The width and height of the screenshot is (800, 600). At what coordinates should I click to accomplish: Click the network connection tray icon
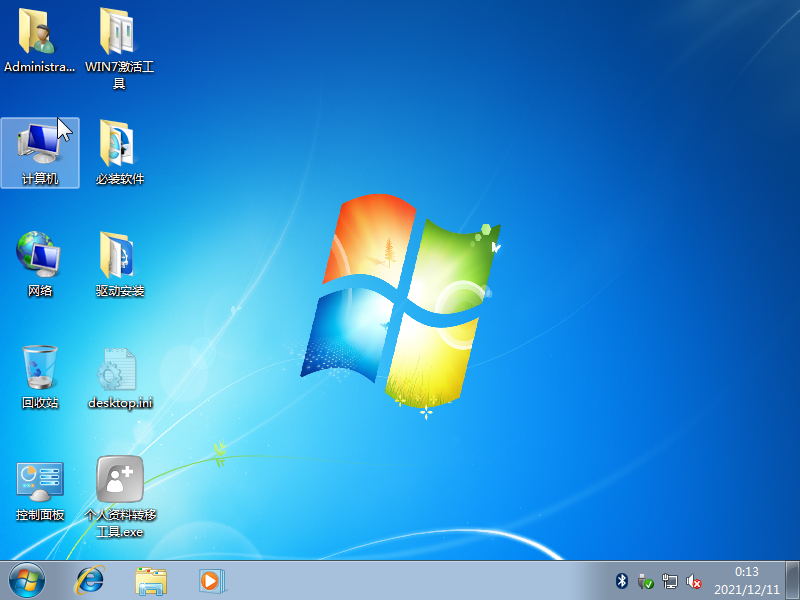pyautogui.click(x=669, y=581)
